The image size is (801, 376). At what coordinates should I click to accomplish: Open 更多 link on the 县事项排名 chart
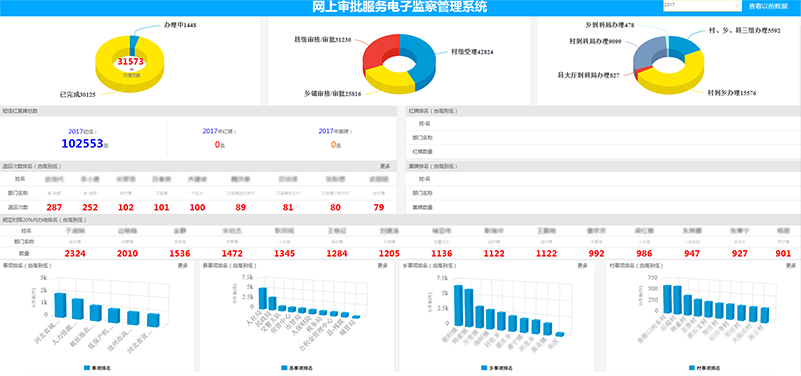383,266
